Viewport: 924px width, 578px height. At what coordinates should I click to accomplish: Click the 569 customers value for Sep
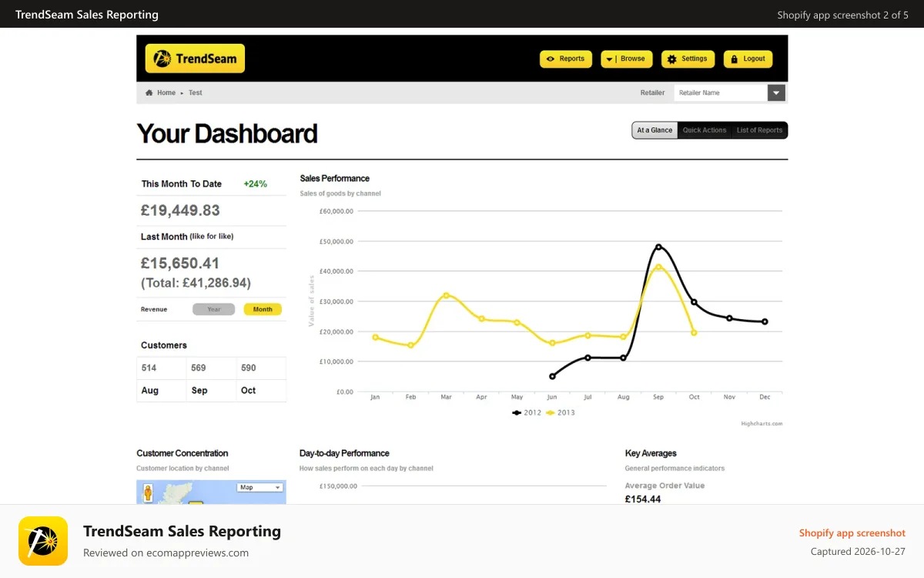199,368
